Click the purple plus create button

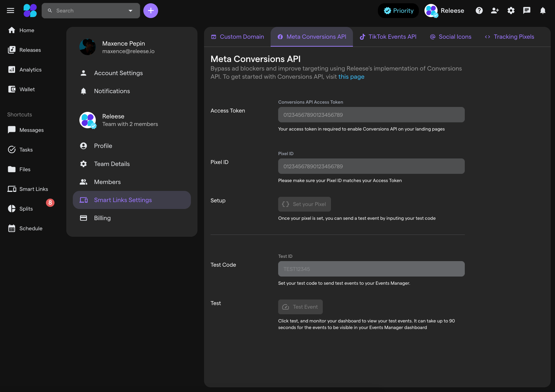point(151,10)
